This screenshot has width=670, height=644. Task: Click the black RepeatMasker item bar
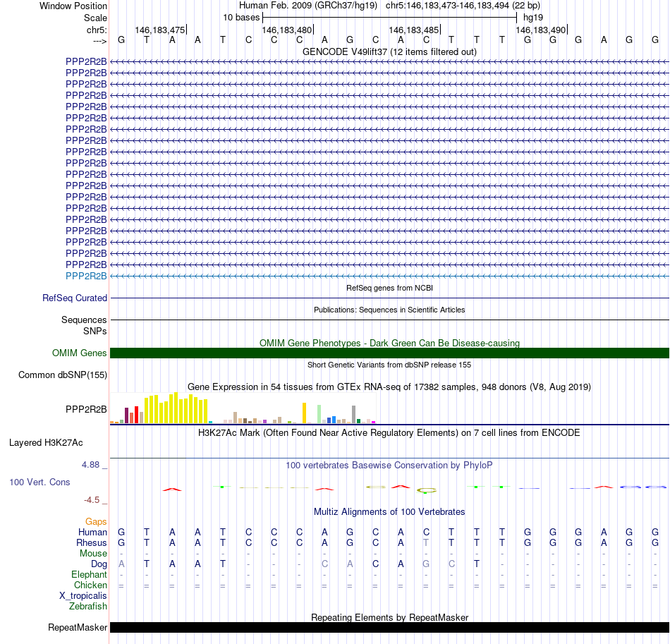pos(389,627)
